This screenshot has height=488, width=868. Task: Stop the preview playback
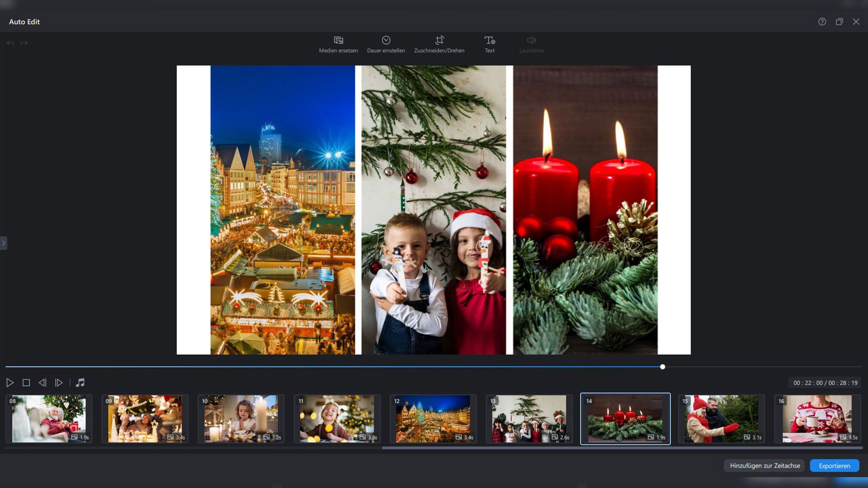(26, 383)
